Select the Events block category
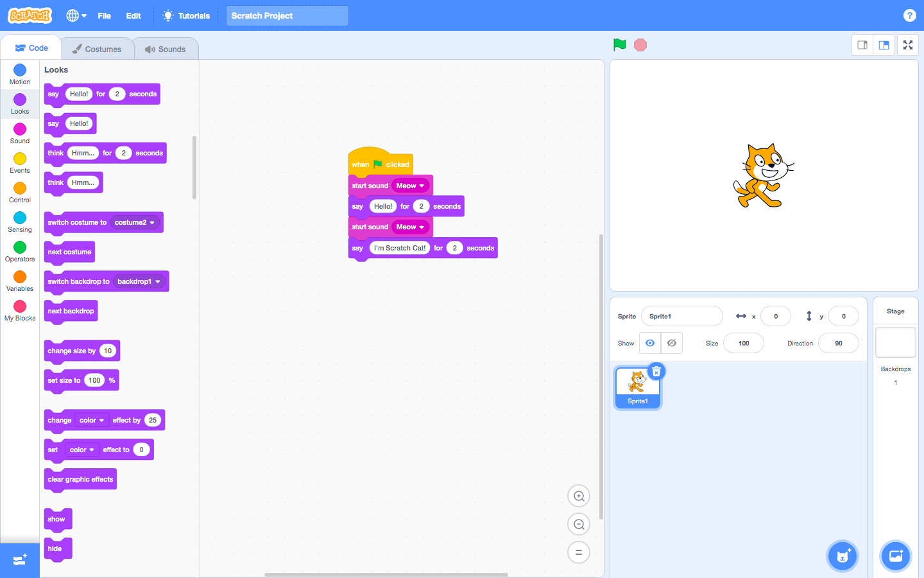This screenshot has height=578, width=924. (x=20, y=163)
